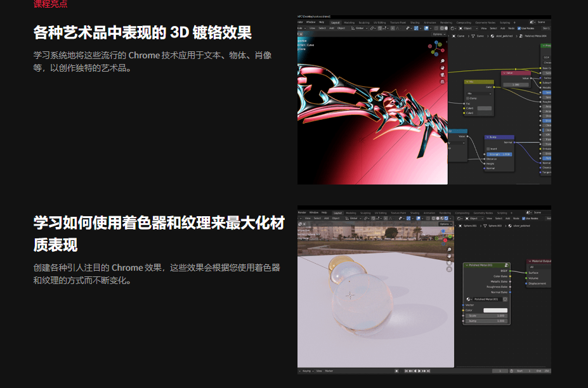The height and width of the screenshot is (388, 588).
Task: Open Options dropdown in chrome-art Blender viewport
Action: click(439, 34)
